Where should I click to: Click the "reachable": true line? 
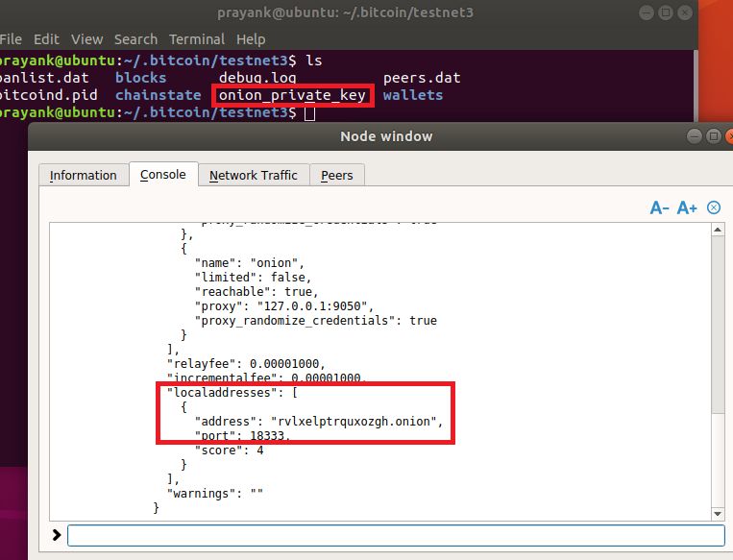tap(257, 292)
